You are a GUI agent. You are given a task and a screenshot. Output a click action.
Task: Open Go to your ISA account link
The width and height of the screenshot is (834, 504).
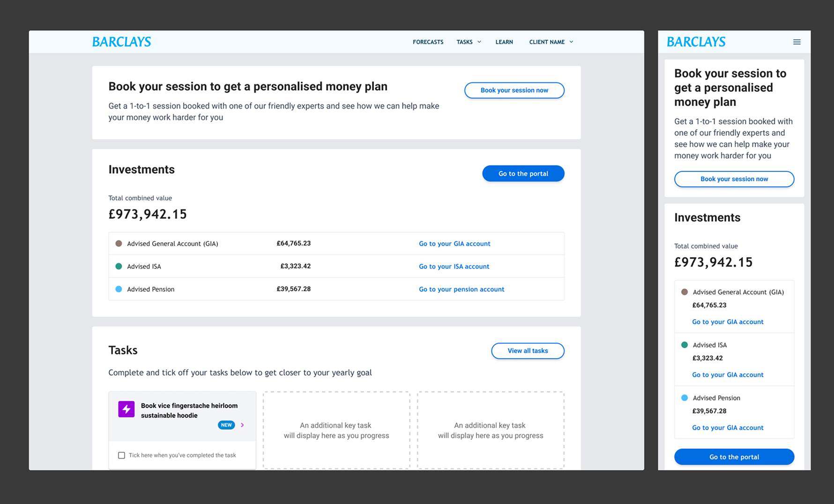point(454,267)
